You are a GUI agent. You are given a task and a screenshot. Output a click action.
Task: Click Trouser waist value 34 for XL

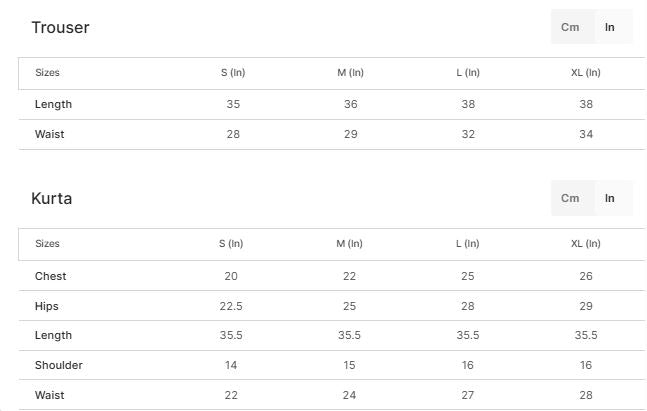(x=586, y=135)
